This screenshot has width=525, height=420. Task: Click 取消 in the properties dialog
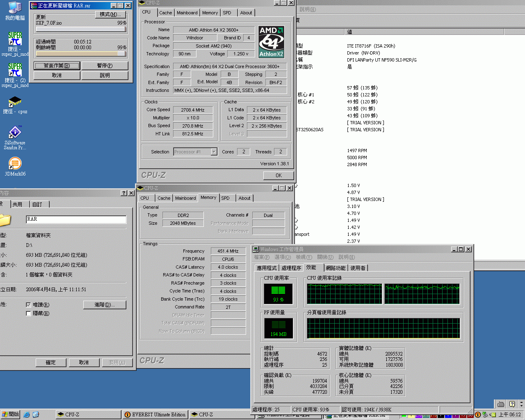pyautogui.click(x=84, y=363)
